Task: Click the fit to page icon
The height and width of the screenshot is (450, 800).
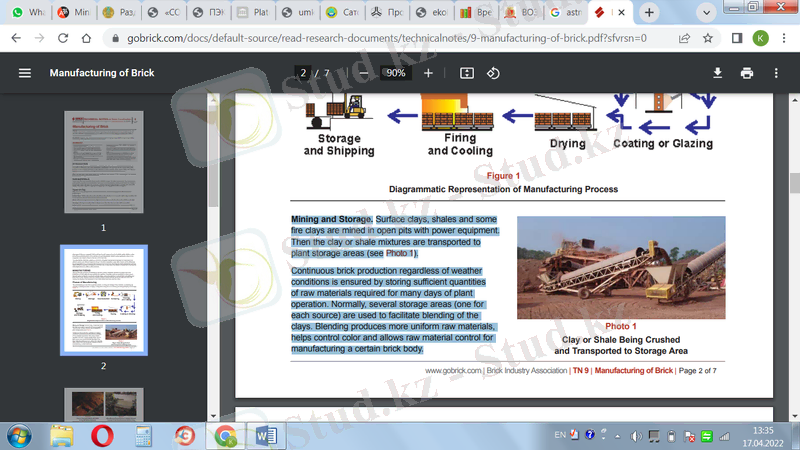Action: pos(466,73)
